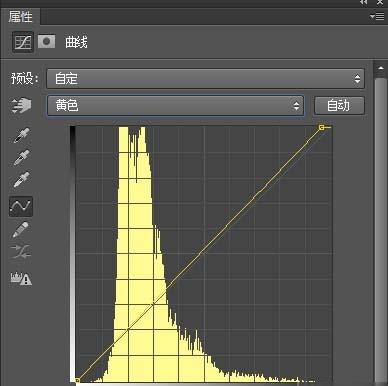
Task: Select the curves adjustment icon
Action: pos(23,42)
